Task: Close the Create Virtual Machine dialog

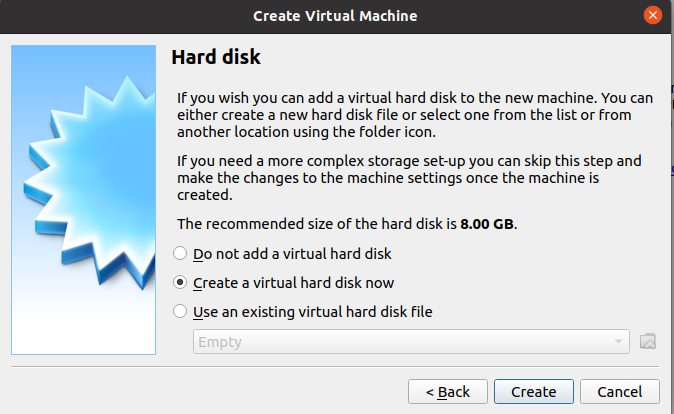Action: coord(652,16)
